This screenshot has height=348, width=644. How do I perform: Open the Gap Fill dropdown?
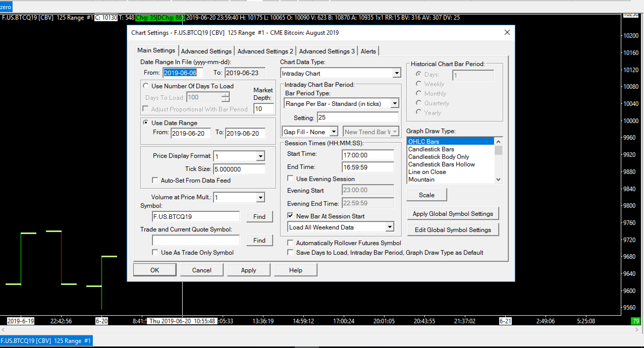(x=334, y=132)
